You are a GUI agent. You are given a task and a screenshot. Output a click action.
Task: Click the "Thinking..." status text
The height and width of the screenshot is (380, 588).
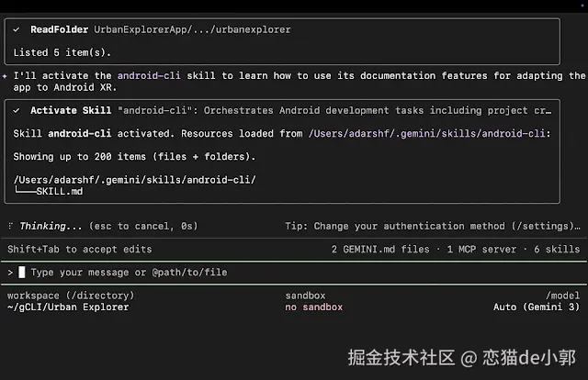(x=51, y=226)
